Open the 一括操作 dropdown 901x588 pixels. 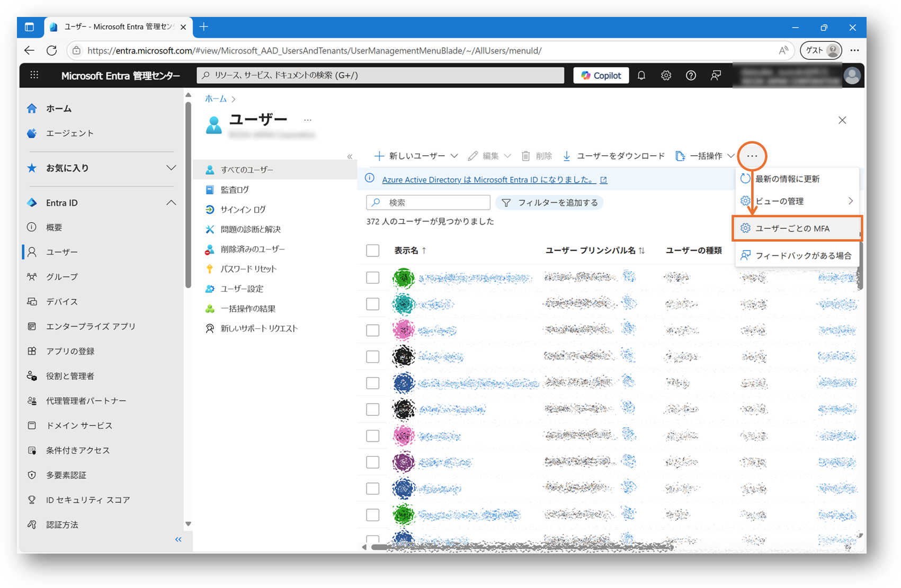click(705, 156)
